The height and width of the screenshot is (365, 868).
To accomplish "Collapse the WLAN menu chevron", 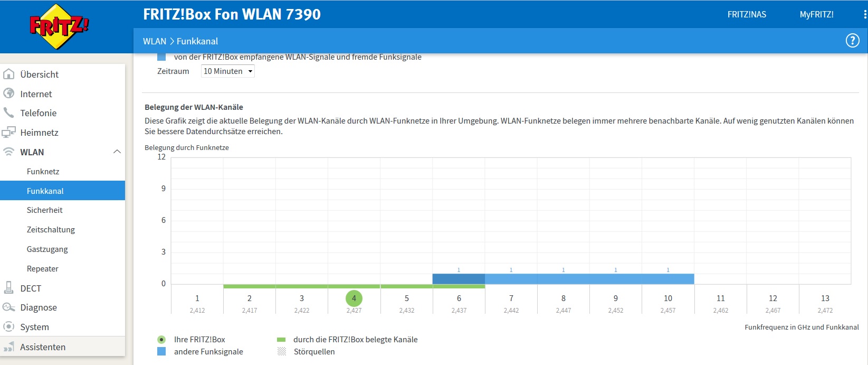I will [117, 152].
